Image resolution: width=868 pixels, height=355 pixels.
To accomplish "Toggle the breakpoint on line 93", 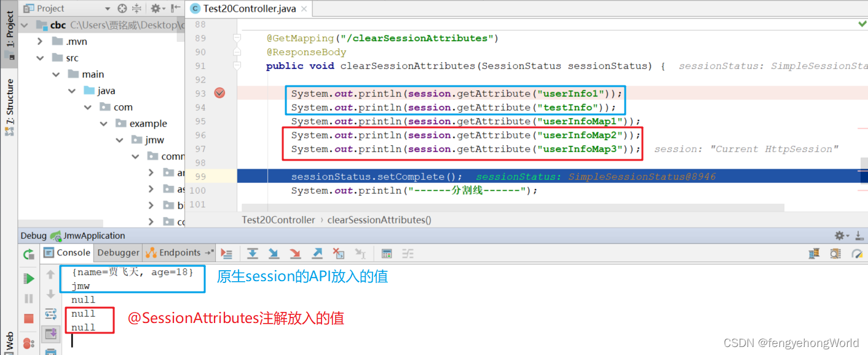I will pyautogui.click(x=219, y=93).
